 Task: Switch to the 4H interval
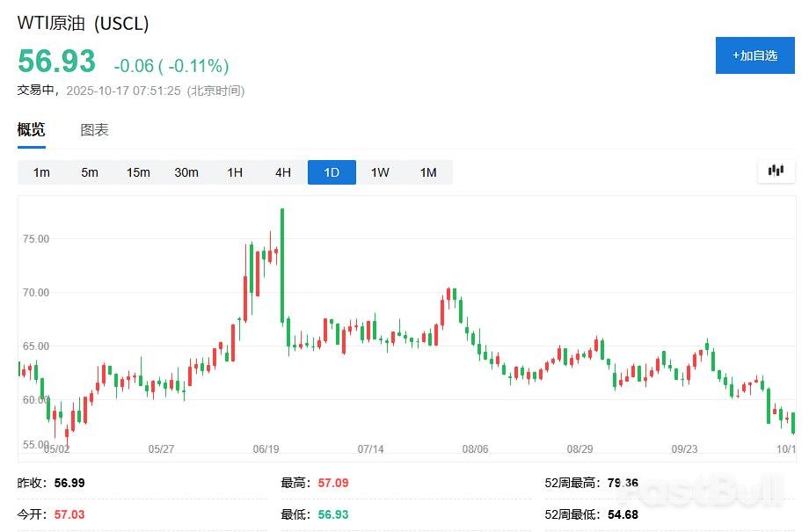tap(282, 172)
